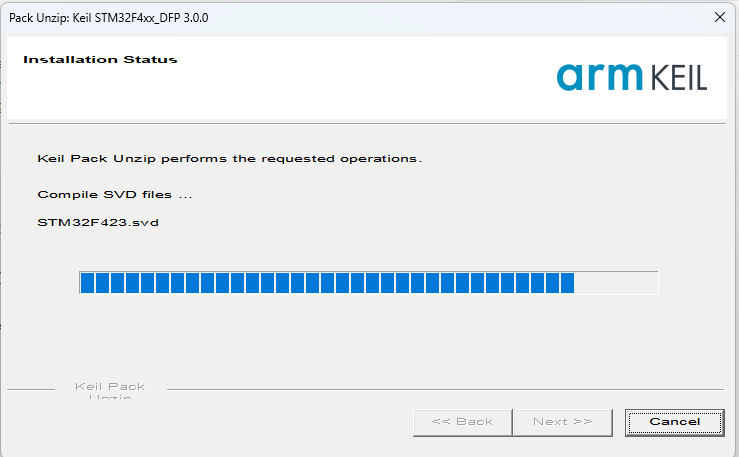739x457 pixels.
Task: Click 'Compile SVD files ...' status text
Action: (115, 195)
